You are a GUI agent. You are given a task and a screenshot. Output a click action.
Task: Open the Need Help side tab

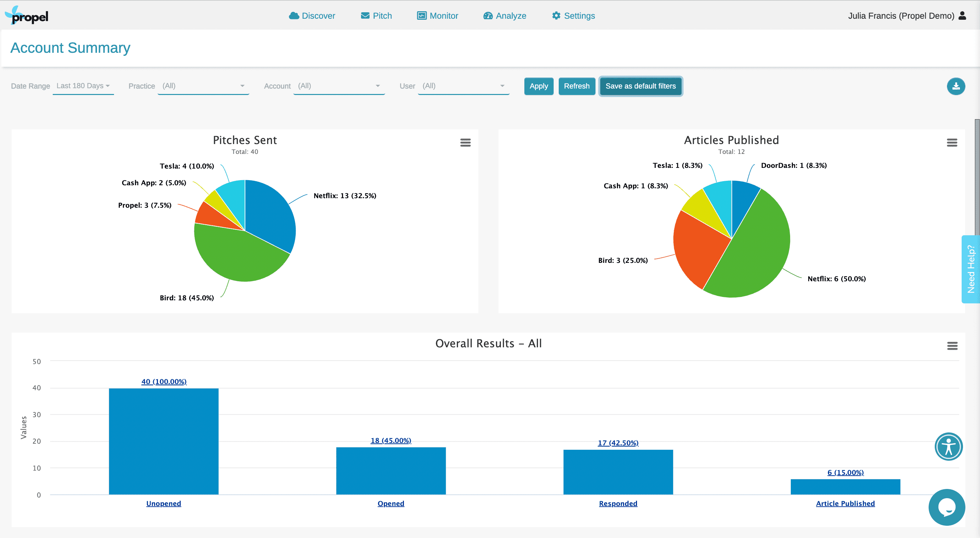coord(970,269)
